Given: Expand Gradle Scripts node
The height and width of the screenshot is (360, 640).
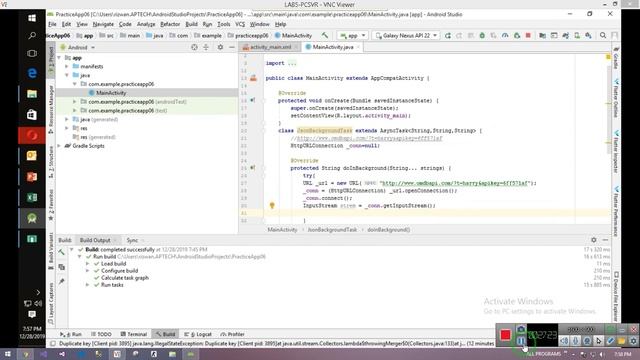Looking at the screenshot, I should pos(60,146).
